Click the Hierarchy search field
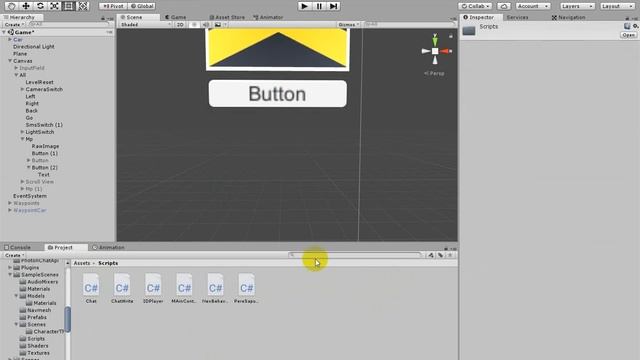Screen dimensions: 640x360 pos(69,24)
